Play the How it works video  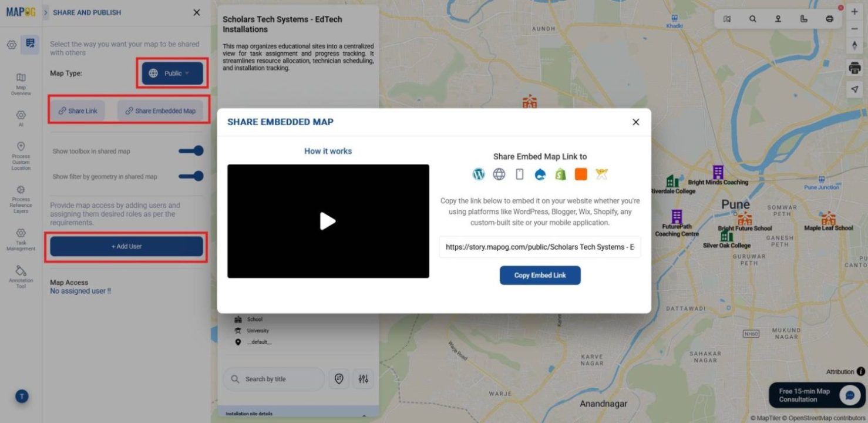point(328,221)
